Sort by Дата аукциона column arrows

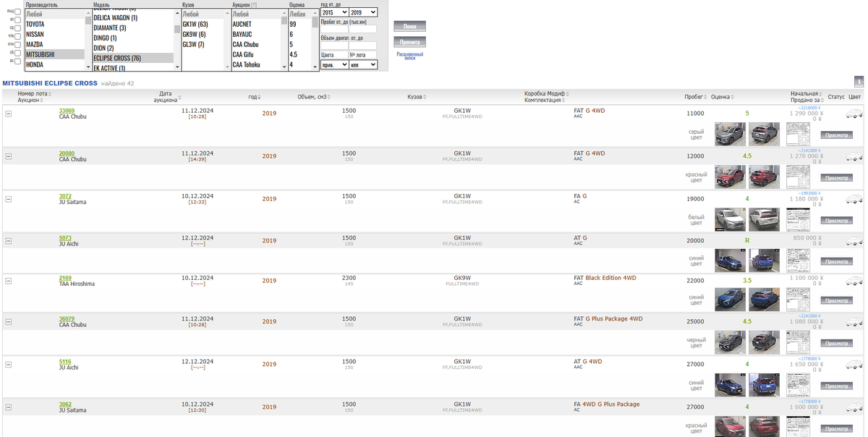pyautogui.click(x=179, y=97)
